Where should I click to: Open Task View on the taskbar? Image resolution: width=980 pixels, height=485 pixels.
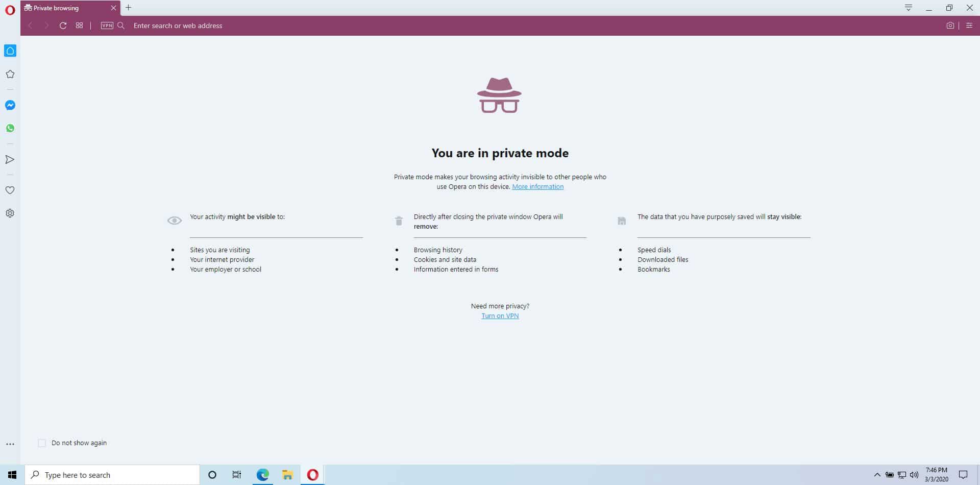pyautogui.click(x=237, y=475)
